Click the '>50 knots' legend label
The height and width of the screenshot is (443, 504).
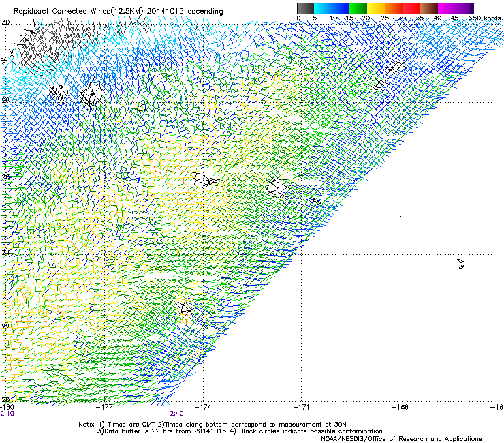click(485, 18)
